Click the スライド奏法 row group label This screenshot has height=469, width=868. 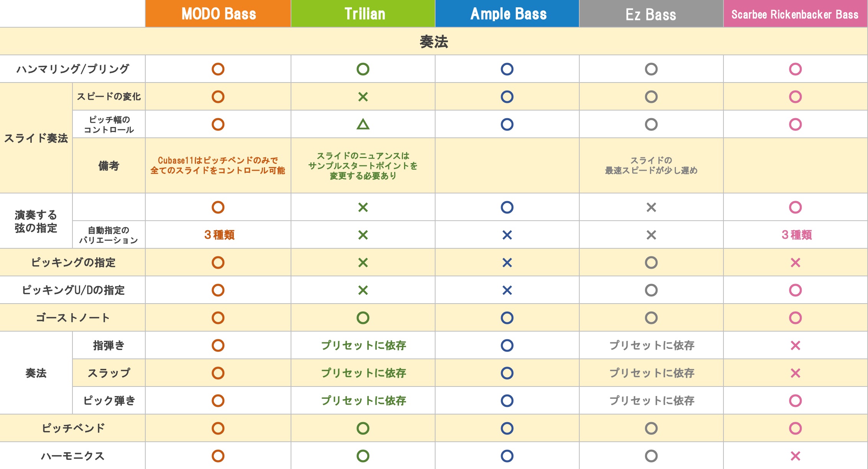[36, 138]
